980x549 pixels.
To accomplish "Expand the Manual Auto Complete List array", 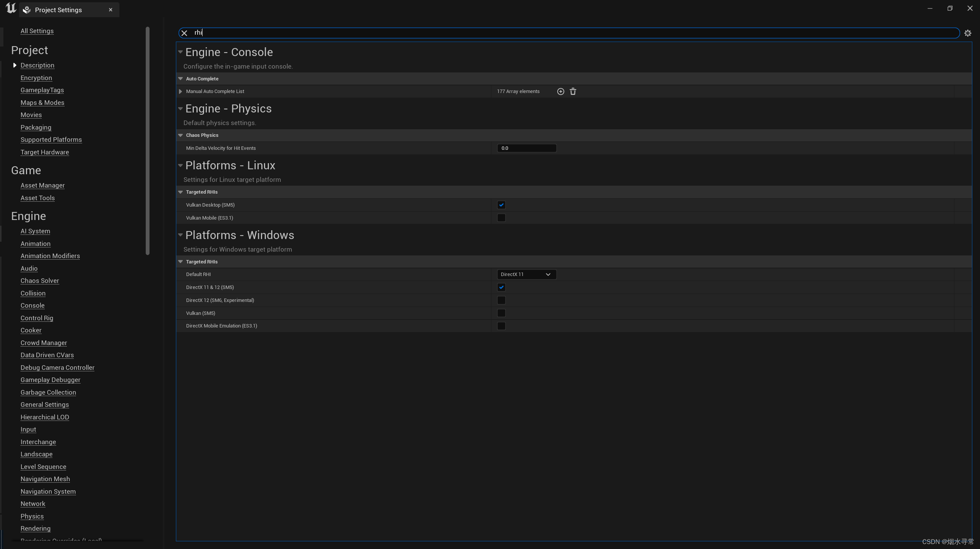I will pos(180,91).
